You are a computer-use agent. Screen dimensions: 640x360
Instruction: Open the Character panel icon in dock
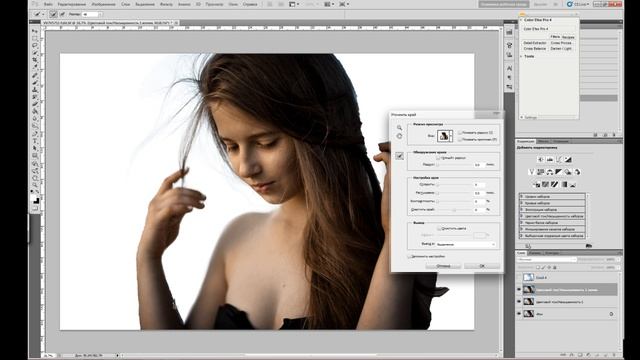tap(509, 69)
